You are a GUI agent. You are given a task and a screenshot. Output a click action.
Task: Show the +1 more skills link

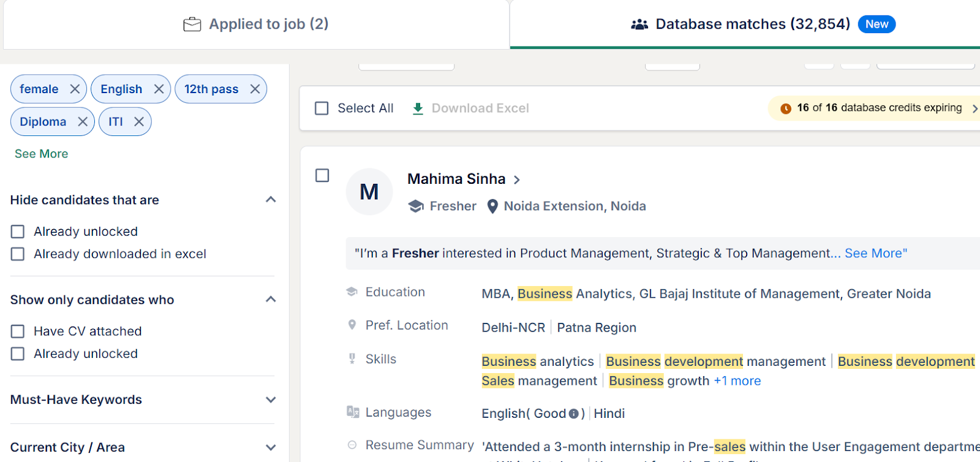tap(737, 381)
